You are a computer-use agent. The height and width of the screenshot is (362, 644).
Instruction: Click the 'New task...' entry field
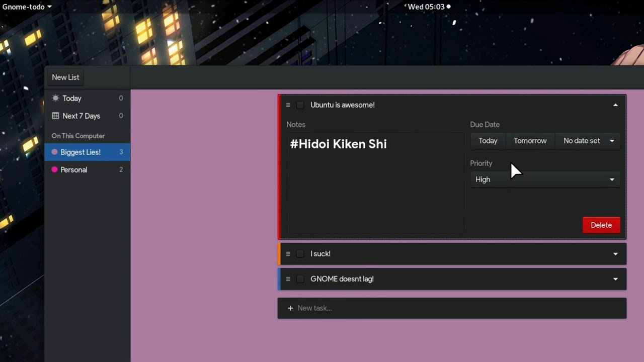(x=452, y=308)
